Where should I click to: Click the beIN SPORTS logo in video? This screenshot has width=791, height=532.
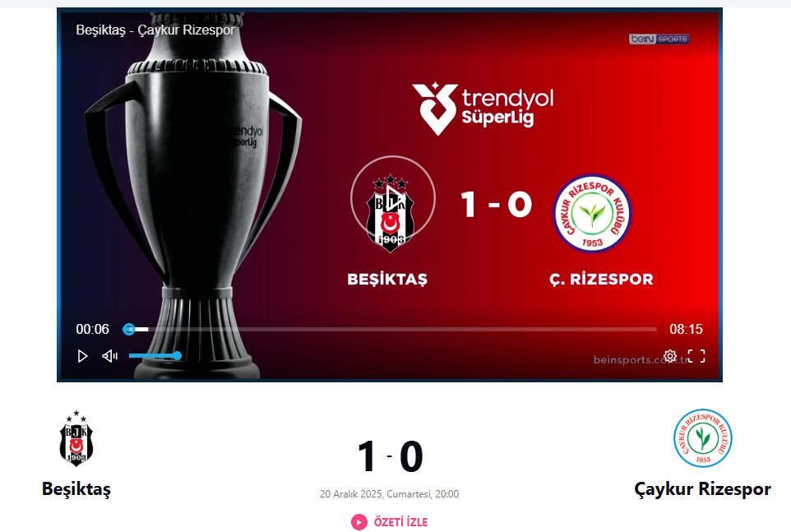coord(659,39)
